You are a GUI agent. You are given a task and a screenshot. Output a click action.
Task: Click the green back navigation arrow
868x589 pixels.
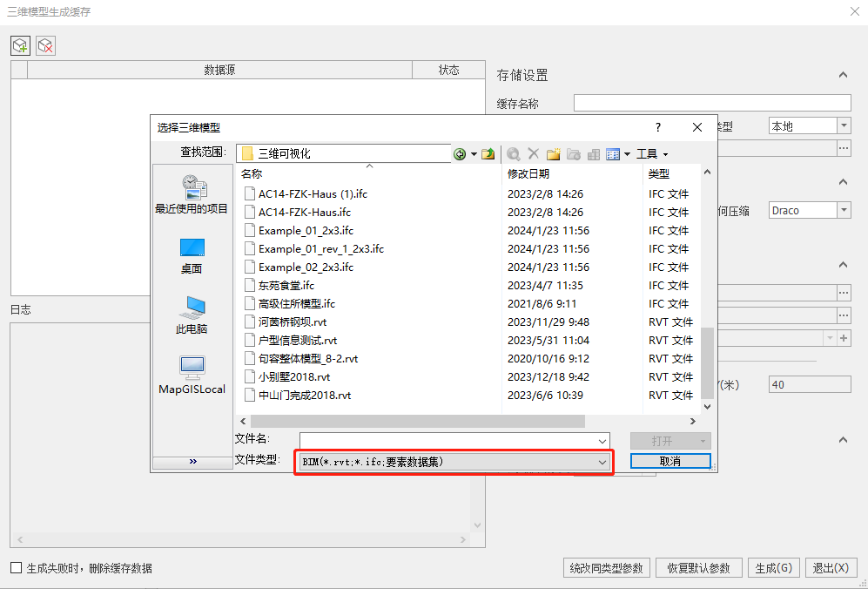pyautogui.click(x=460, y=154)
